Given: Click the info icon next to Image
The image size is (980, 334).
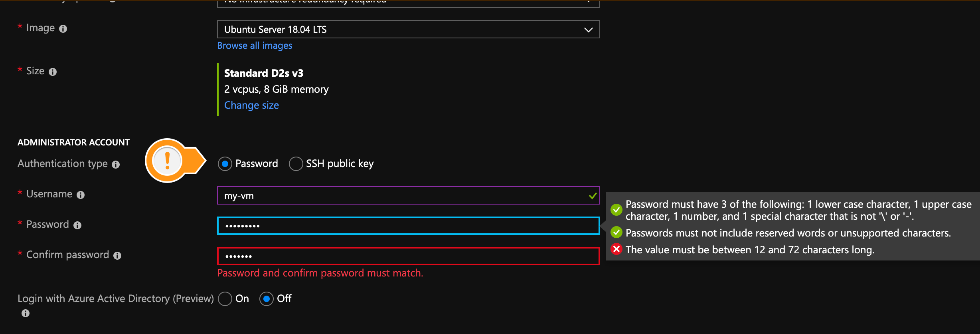Looking at the screenshot, I should (x=63, y=29).
